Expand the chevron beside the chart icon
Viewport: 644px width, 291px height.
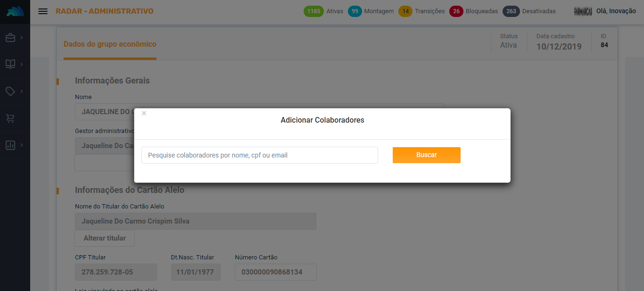click(22, 145)
